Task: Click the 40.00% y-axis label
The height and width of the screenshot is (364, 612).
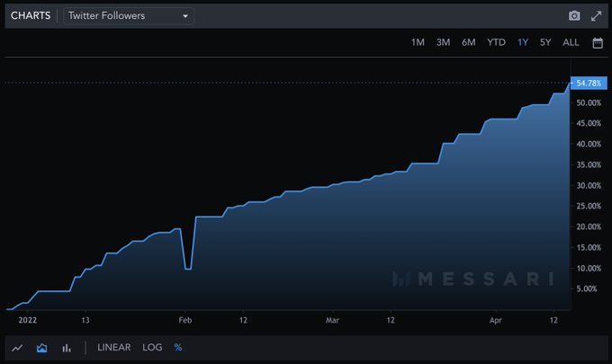Action: click(x=589, y=144)
